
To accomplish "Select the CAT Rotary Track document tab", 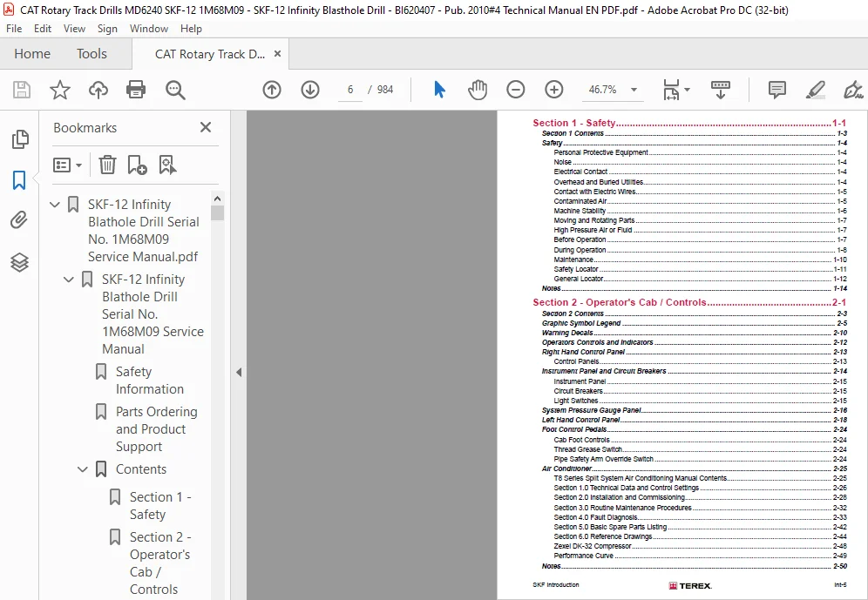I will (x=210, y=54).
